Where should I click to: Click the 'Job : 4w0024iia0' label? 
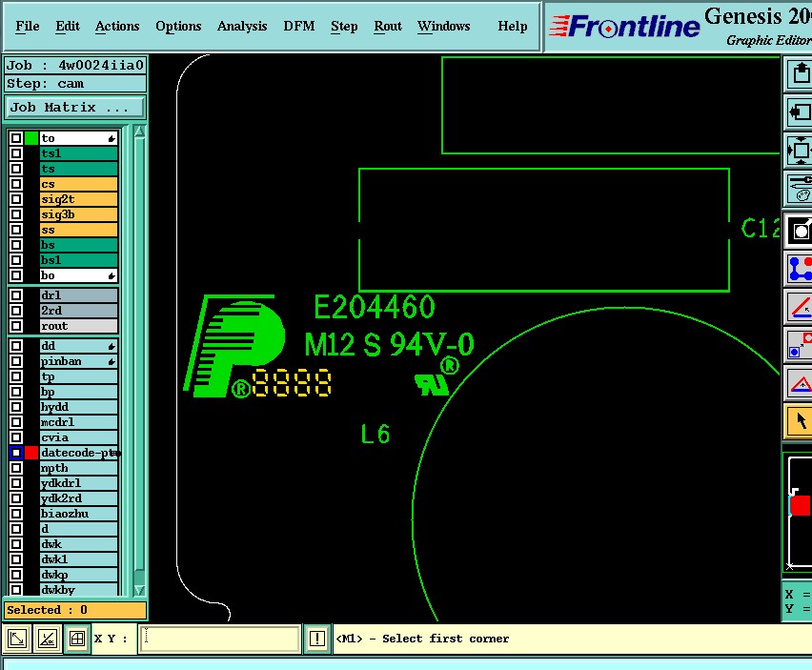[75, 65]
